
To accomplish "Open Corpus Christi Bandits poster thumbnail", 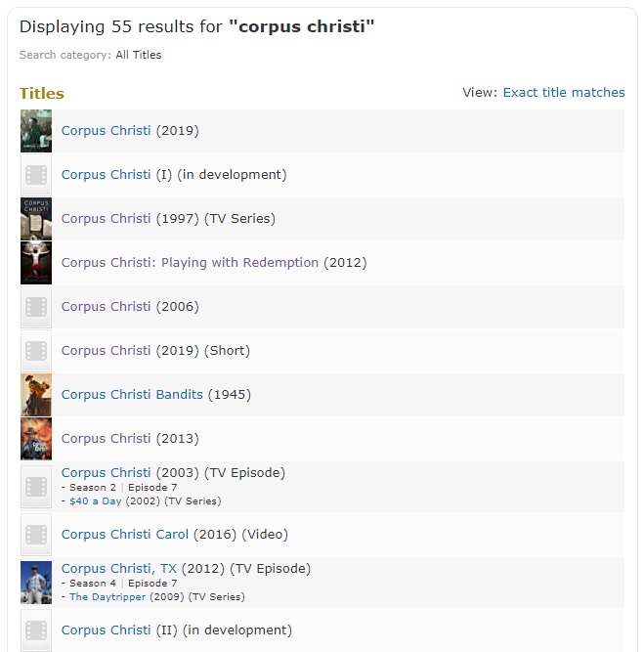I will click(x=36, y=395).
